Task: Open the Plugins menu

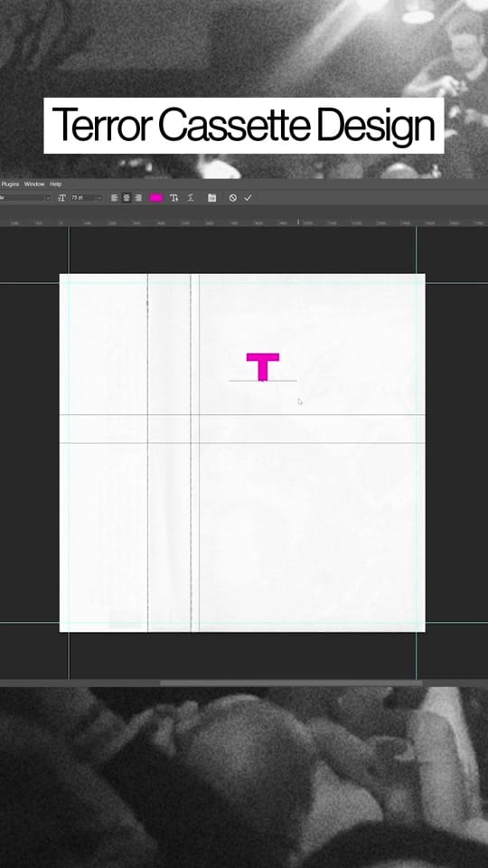Action: (9, 184)
